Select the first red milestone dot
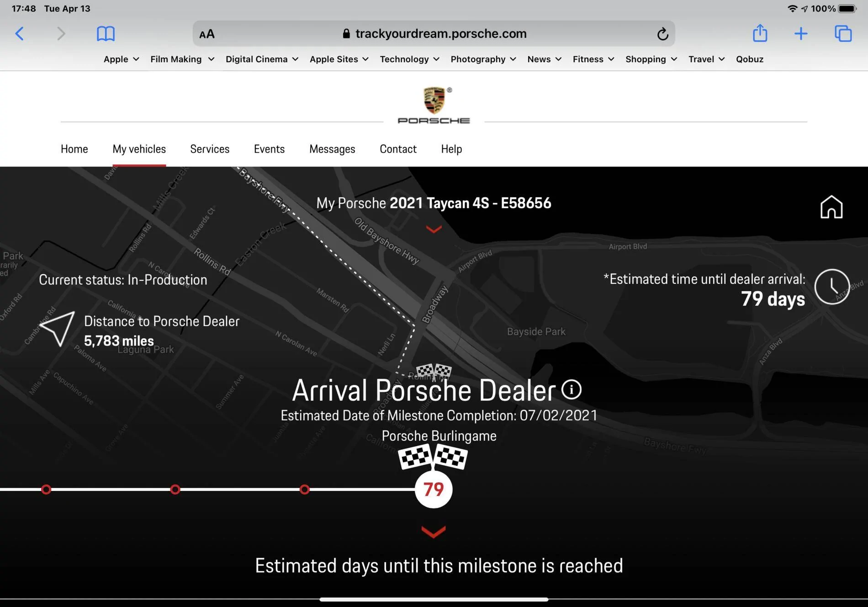Image resolution: width=868 pixels, height=607 pixels. click(46, 490)
